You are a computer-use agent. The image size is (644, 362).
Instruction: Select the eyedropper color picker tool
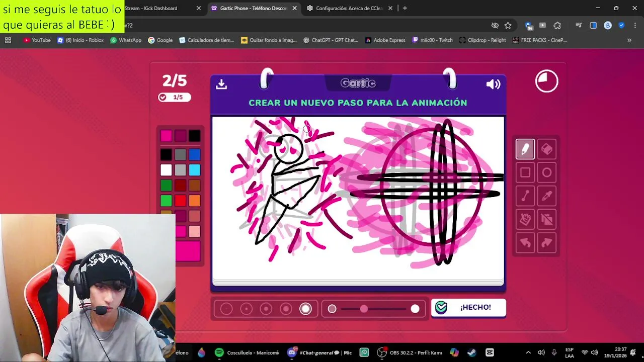click(547, 196)
